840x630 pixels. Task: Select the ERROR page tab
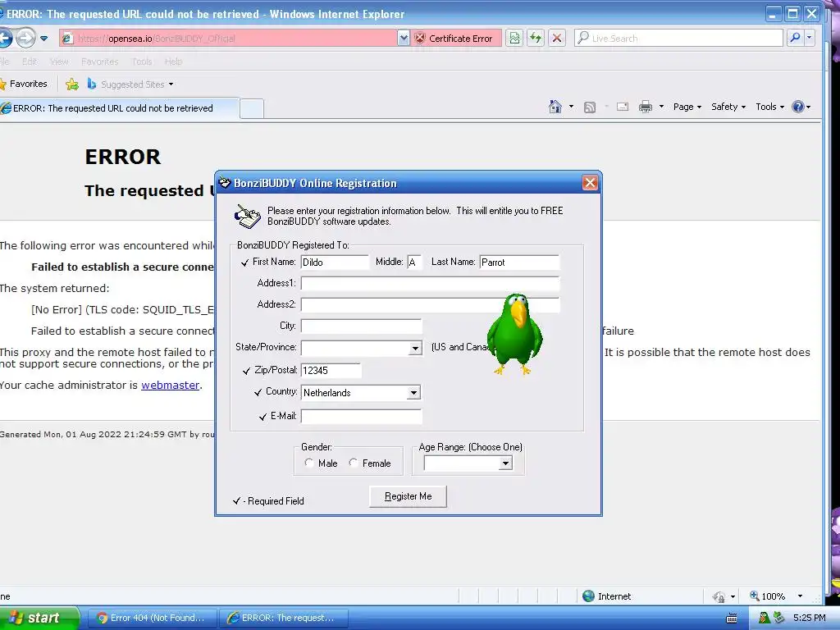coord(119,108)
